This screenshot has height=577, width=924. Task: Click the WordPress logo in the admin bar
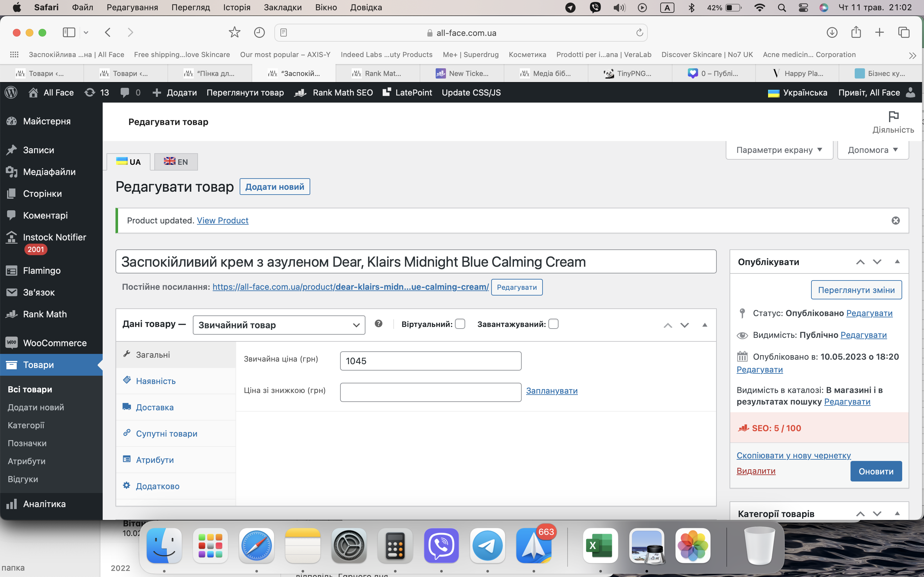11,92
